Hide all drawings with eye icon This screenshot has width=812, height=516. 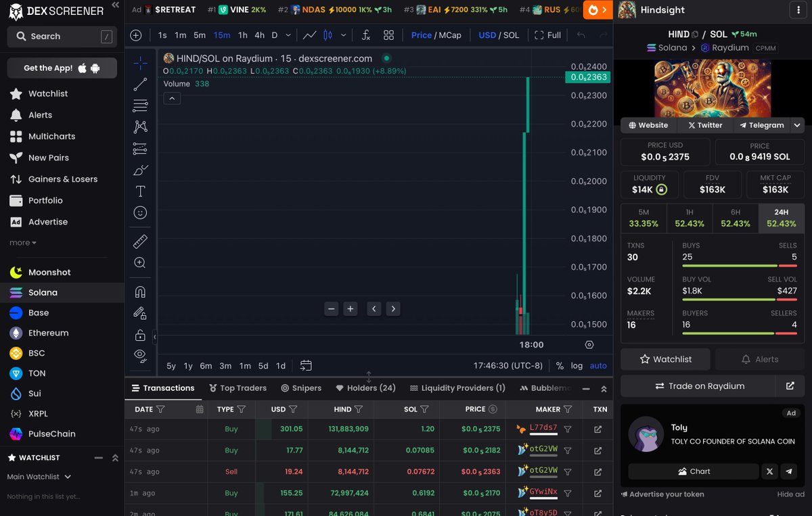click(x=140, y=354)
